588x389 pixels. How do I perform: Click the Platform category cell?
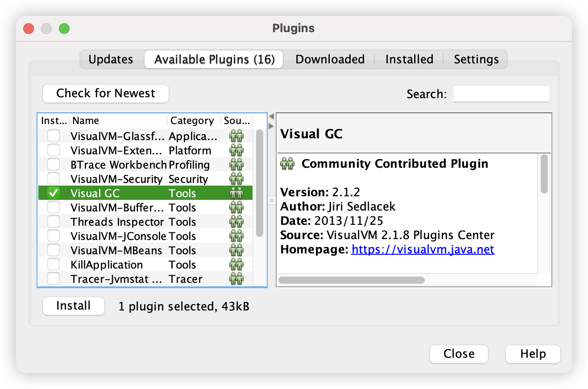pos(190,150)
